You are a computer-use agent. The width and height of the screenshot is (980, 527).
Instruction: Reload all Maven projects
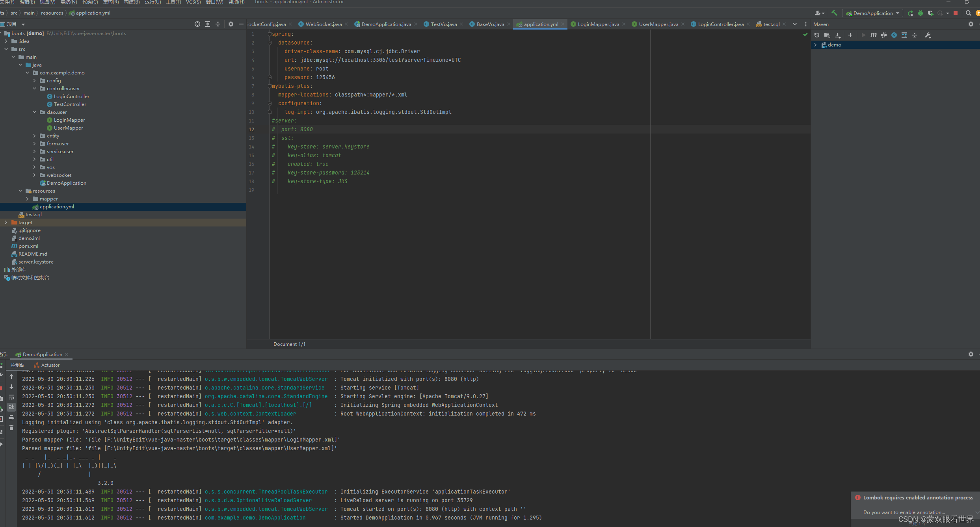click(x=817, y=35)
